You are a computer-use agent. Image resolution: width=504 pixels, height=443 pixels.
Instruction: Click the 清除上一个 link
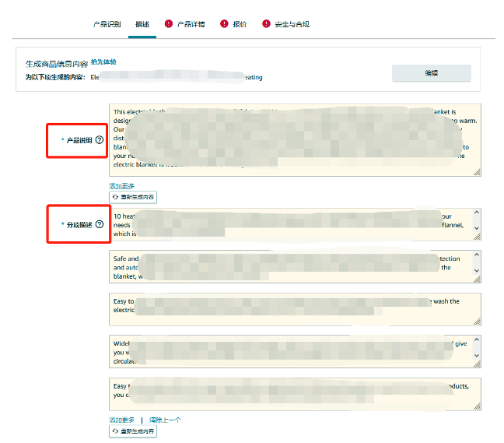pos(164,420)
